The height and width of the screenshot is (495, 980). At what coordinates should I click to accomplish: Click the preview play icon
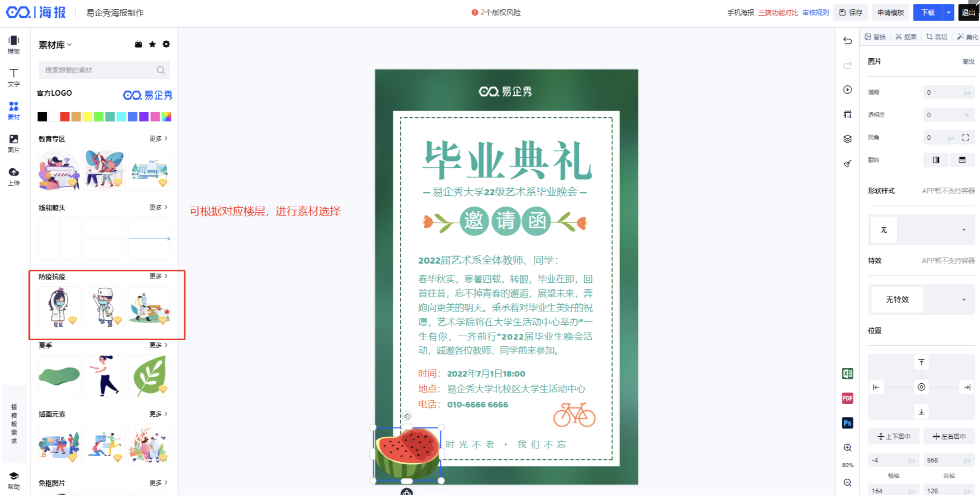pos(847,90)
